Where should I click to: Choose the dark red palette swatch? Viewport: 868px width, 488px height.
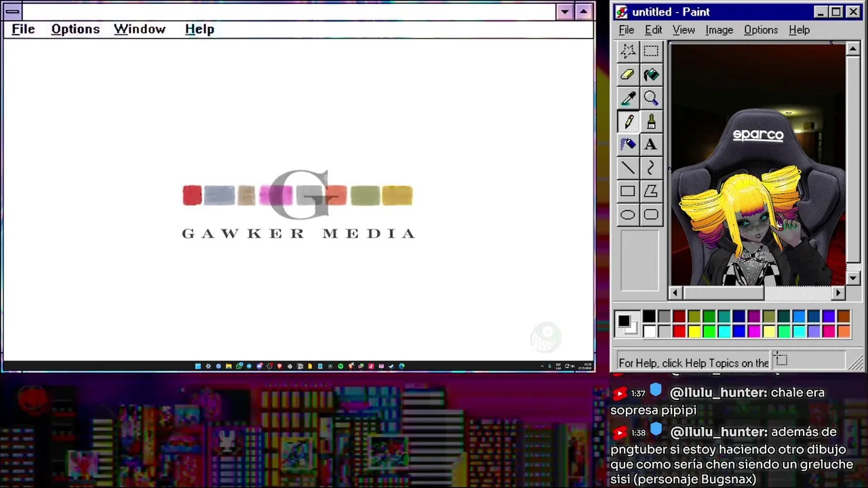679,316
